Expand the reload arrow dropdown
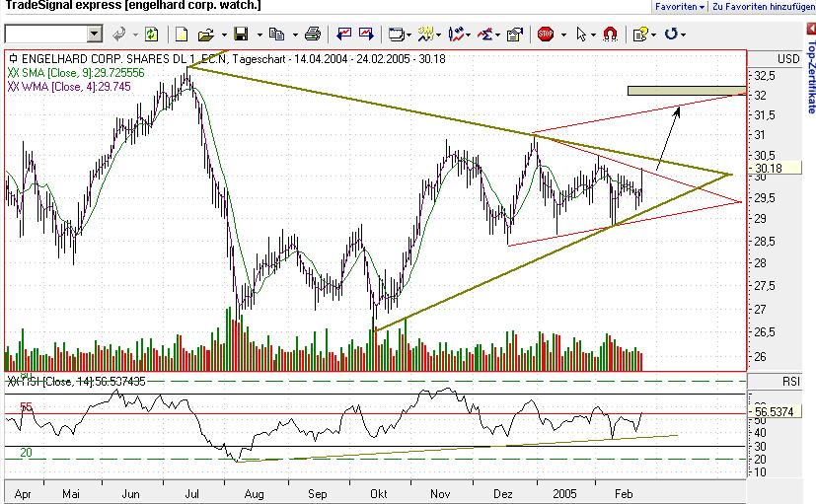 coord(684,36)
